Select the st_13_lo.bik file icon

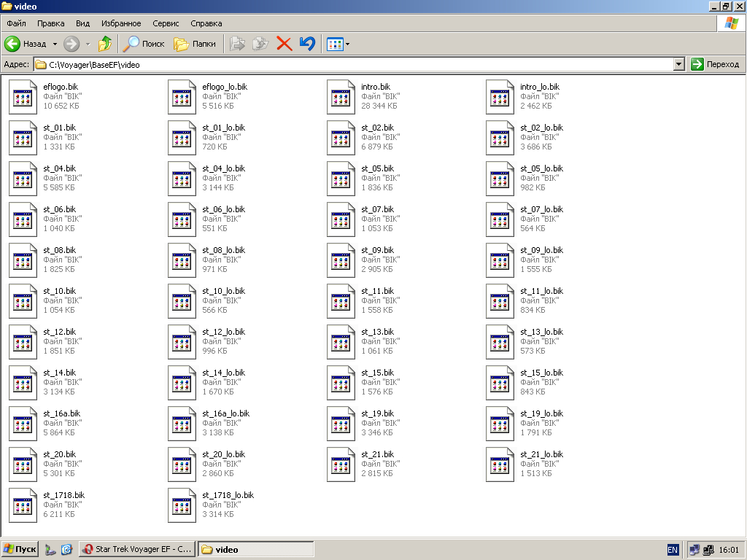tap(500, 343)
